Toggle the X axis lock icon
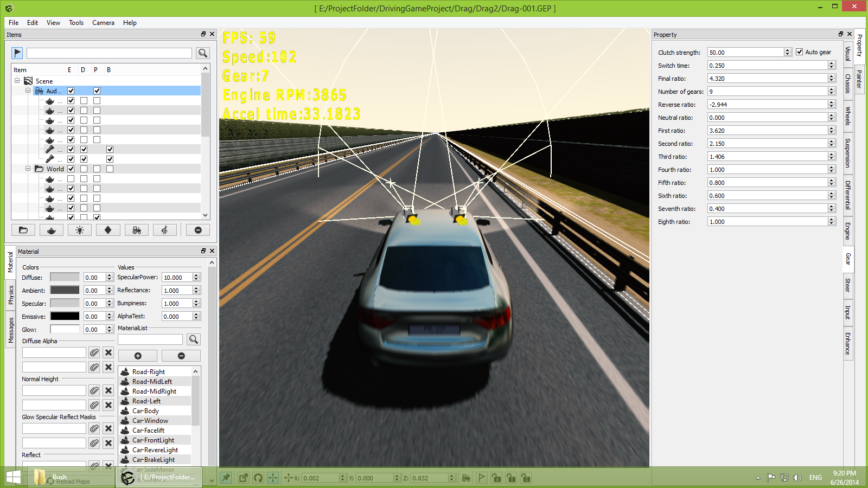868x488 pixels. coord(496,478)
